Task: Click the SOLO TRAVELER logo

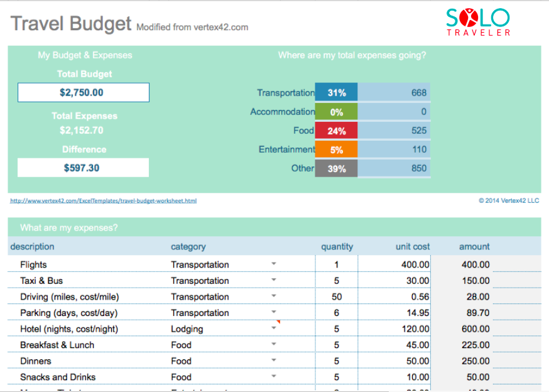Action: point(479,21)
